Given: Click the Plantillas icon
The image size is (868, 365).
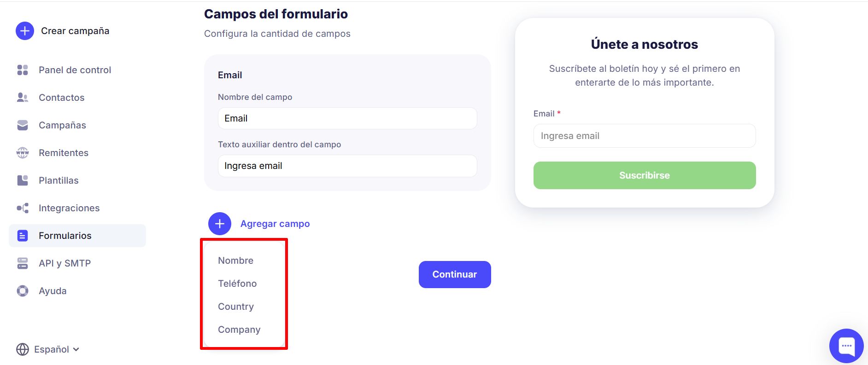Looking at the screenshot, I should (x=23, y=180).
